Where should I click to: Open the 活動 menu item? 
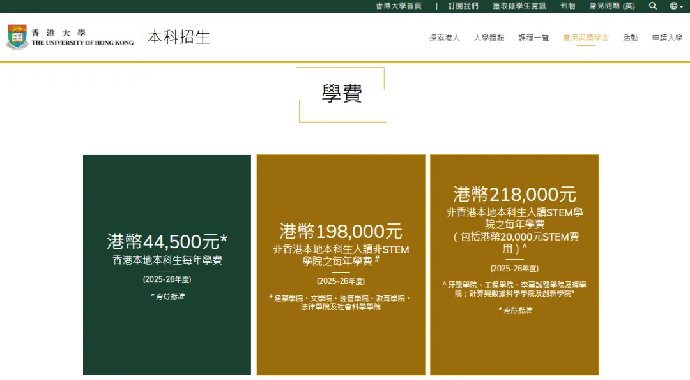pyautogui.click(x=630, y=38)
